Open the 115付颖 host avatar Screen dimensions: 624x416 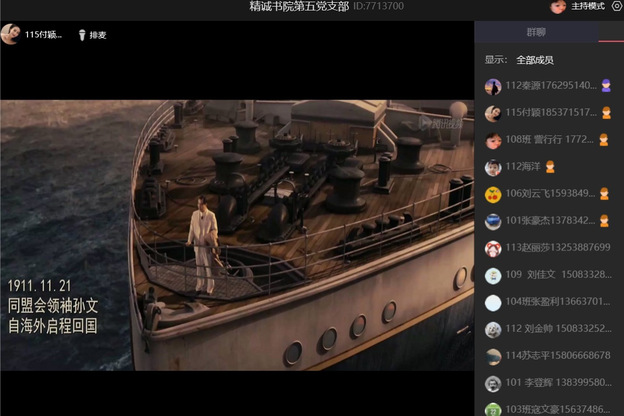pos(11,34)
